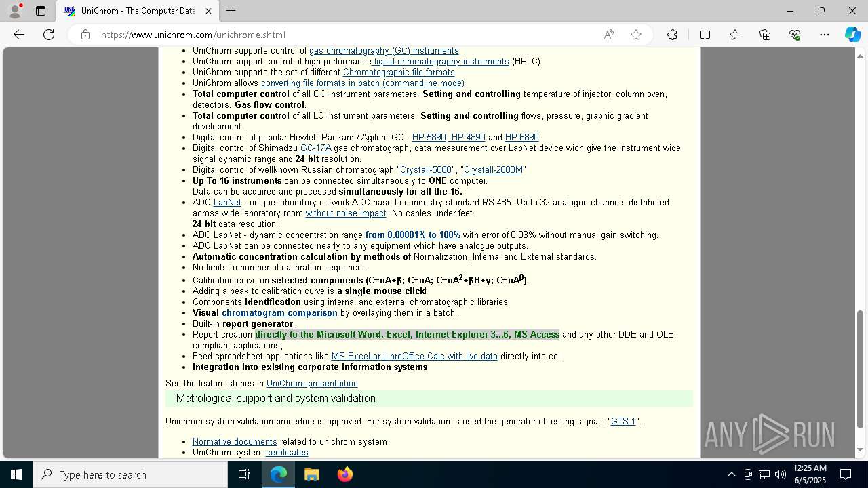
Task: Open the LabNet link
Action: 227,203
